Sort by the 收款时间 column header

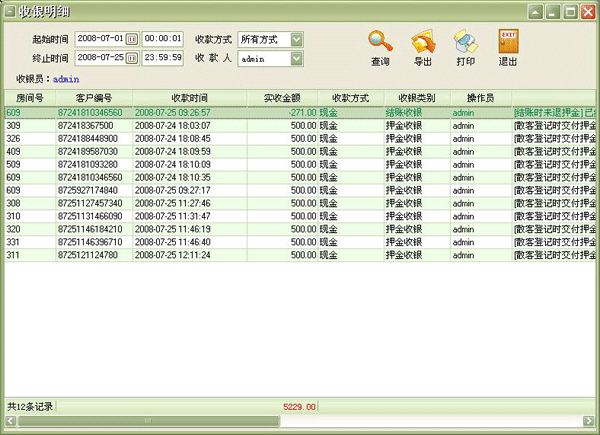[x=189, y=98]
